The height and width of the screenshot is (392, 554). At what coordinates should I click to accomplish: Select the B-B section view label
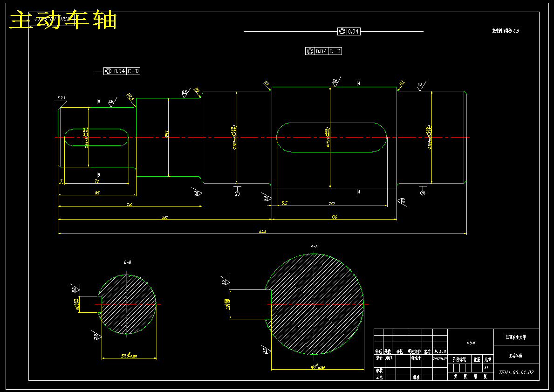click(x=128, y=262)
